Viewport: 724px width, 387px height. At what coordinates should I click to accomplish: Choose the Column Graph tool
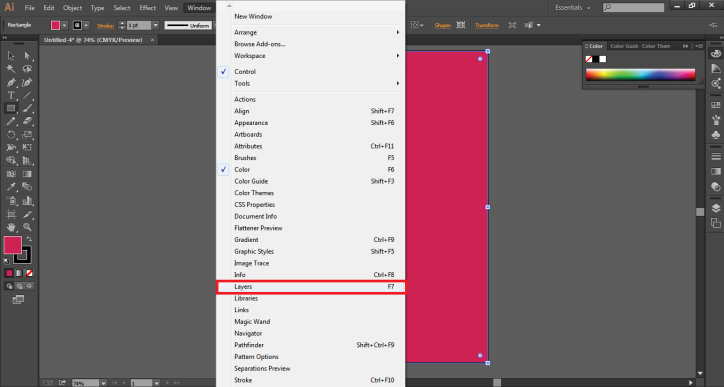(x=27, y=201)
